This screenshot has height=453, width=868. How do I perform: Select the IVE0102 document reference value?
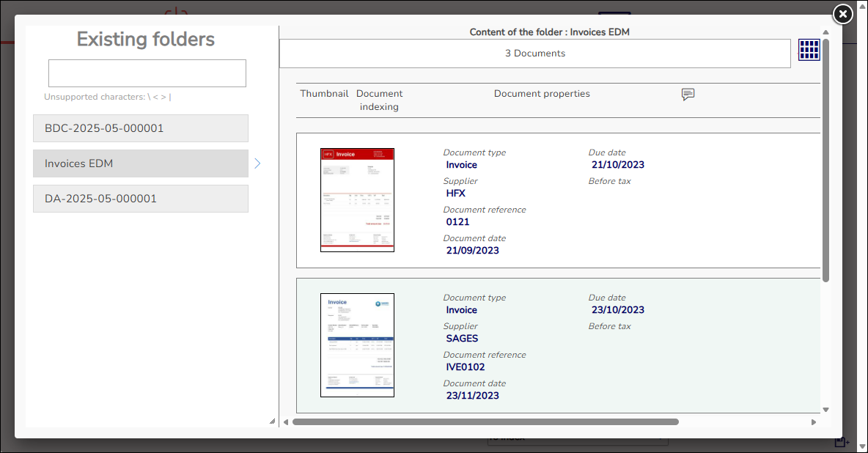point(466,367)
